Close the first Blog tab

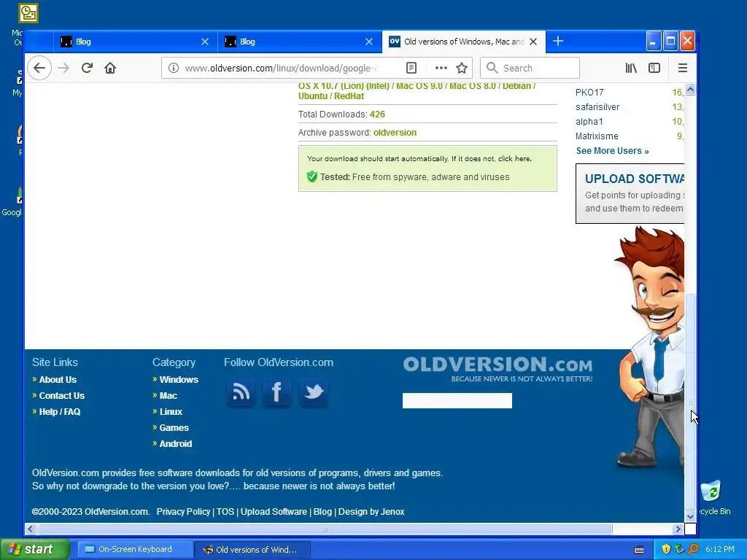click(205, 42)
